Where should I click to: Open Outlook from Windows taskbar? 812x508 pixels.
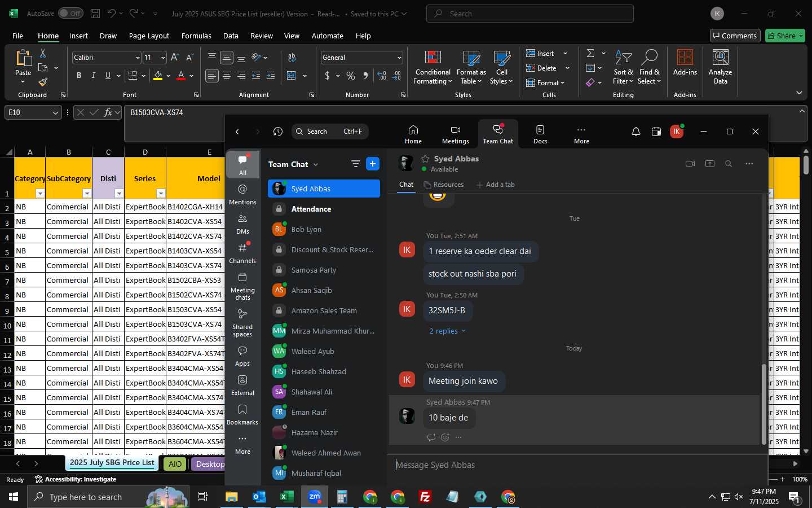point(259,497)
